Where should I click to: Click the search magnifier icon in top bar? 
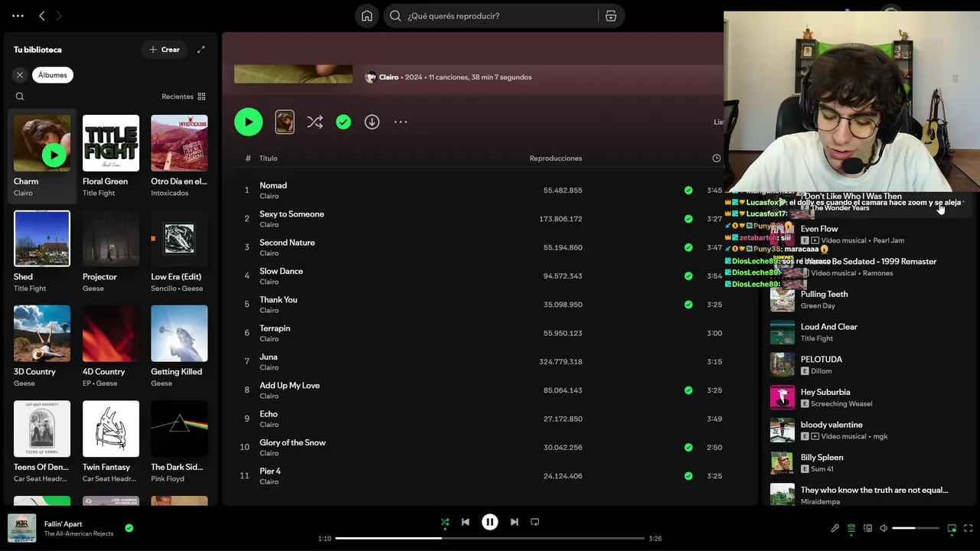[396, 15]
